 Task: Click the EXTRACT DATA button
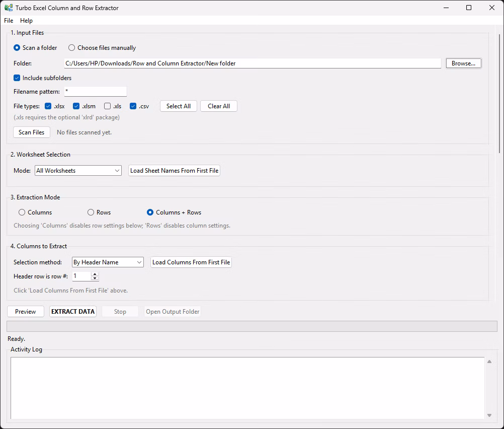pyautogui.click(x=73, y=312)
